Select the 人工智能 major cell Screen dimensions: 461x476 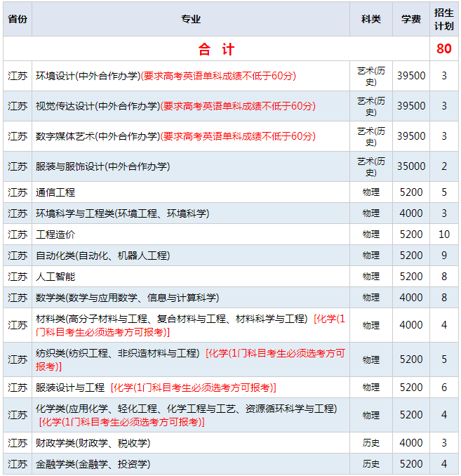(x=191, y=276)
